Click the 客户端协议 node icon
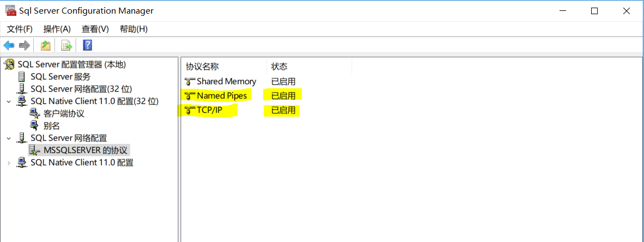Viewport: 644px width, 242px height. (35, 114)
